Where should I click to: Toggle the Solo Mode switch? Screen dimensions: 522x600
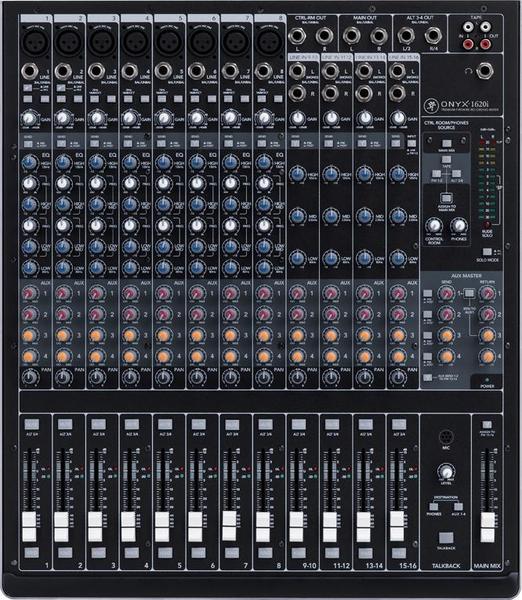[x=487, y=252]
